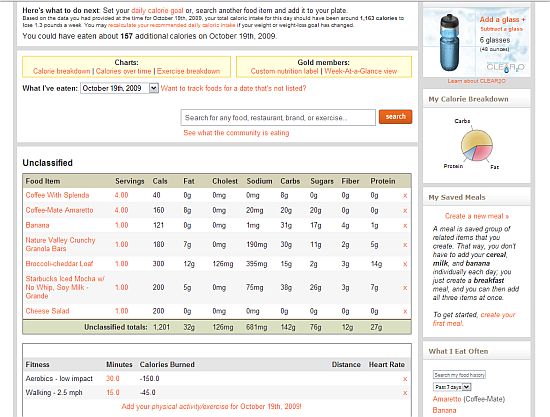Edit Coffee With Splenda servings 4.00
Viewport: 550px width, 417px height.
click(x=121, y=195)
